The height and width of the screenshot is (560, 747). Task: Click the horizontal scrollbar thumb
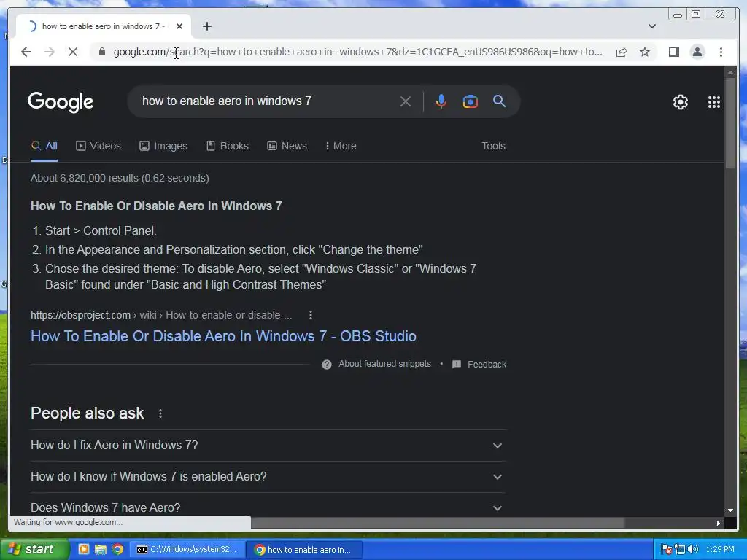438,523
